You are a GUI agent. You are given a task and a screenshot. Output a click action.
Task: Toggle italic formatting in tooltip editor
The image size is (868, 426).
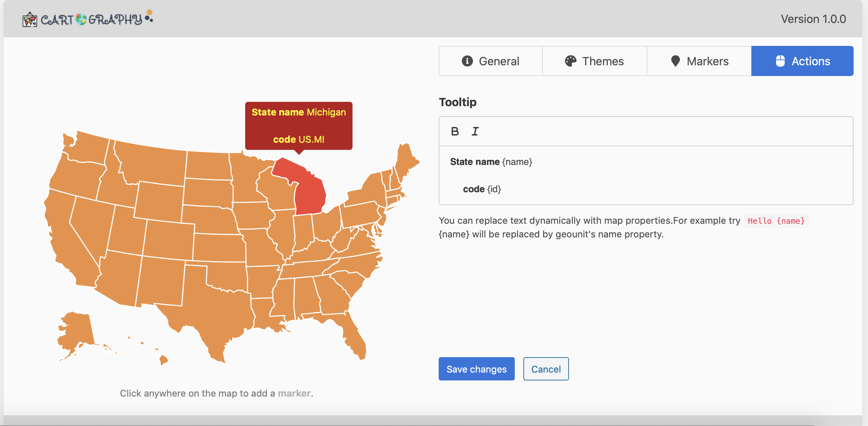coord(475,132)
